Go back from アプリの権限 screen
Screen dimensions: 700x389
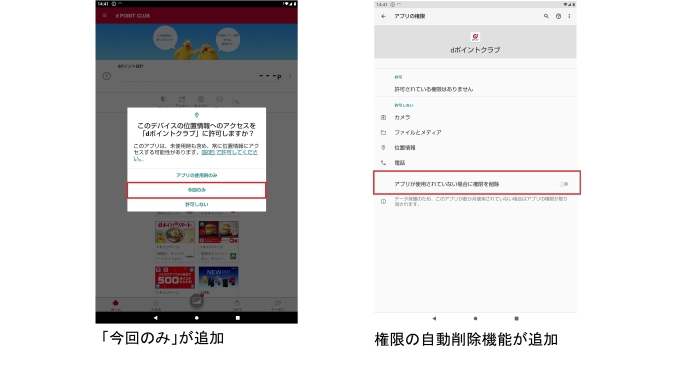pyautogui.click(x=383, y=16)
